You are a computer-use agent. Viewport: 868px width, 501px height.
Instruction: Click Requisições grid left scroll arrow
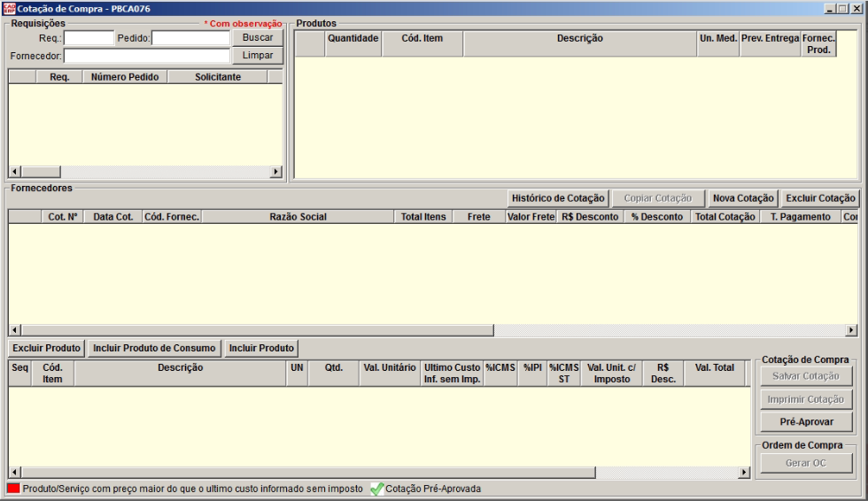(x=14, y=172)
